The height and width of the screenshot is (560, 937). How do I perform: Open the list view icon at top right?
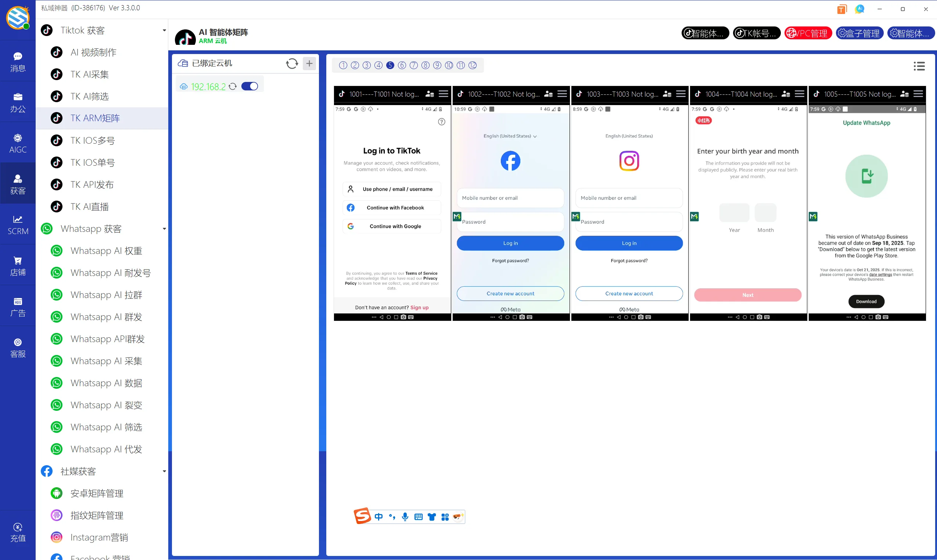919,66
